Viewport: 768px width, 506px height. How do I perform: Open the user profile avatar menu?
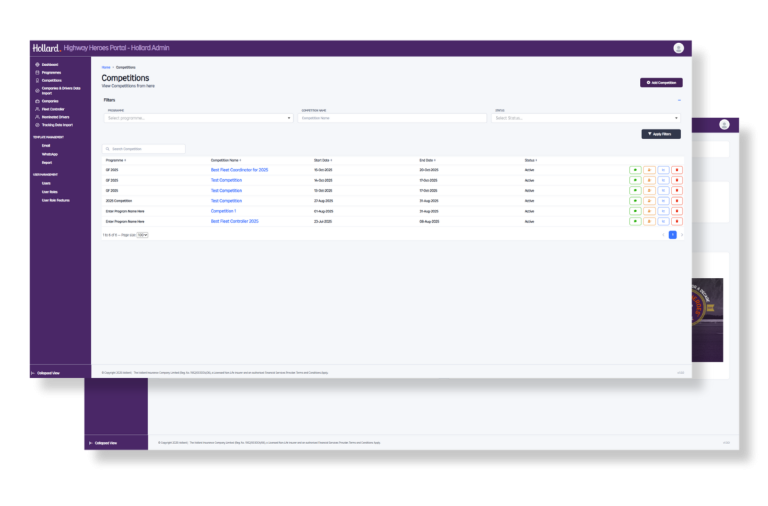679,48
